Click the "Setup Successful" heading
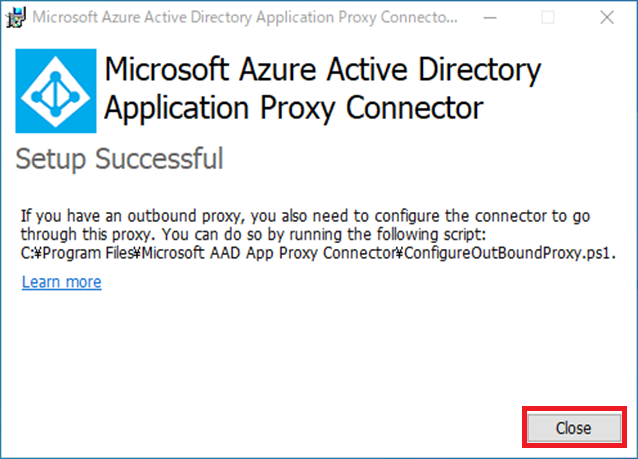The height and width of the screenshot is (459, 638). tap(119, 159)
